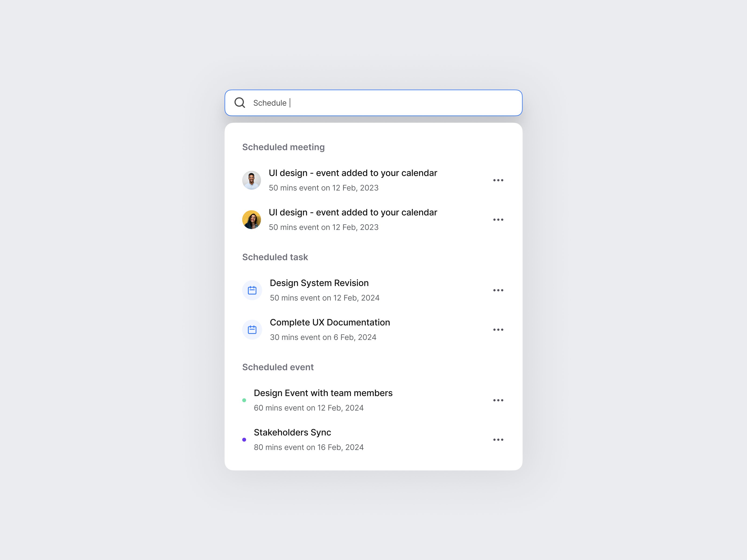Select the Scheduled event section header
Image resolution: width=747 pixels, height=560 pixels.
[278, 367]
